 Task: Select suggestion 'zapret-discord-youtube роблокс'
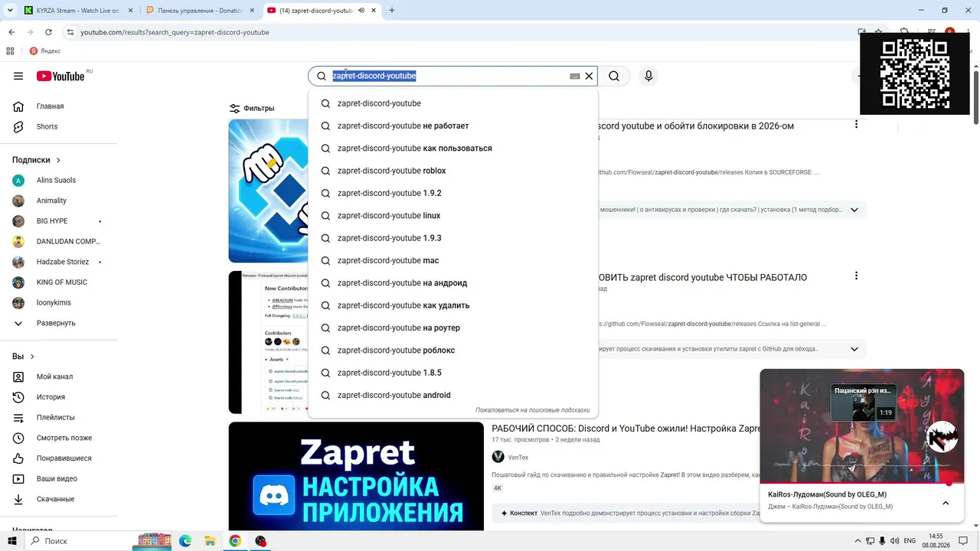453,350
